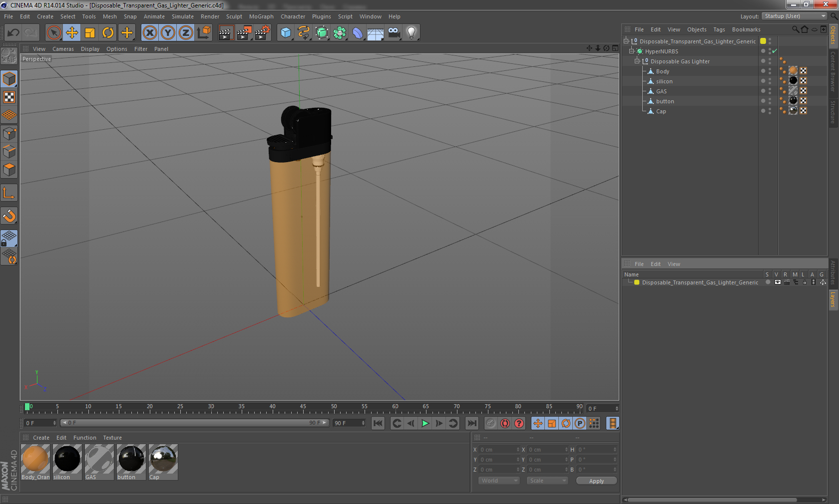Click the record active objects button

(491, 423)
